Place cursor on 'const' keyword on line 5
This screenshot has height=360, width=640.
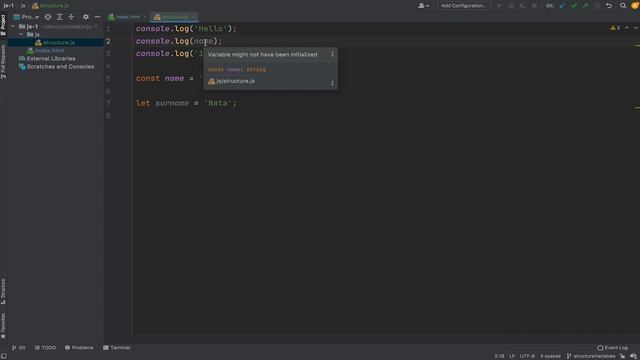tap(148, 78)
